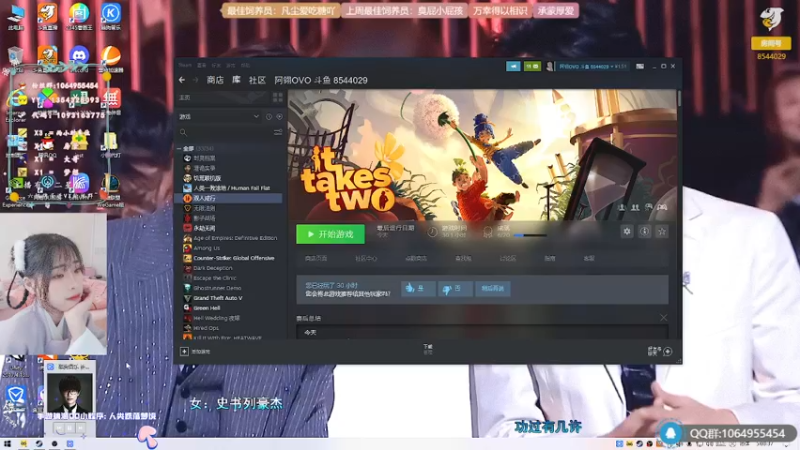This screenshot has height=450, width=800.
Task: Select Ghostrunner Demo entry
Action: (217, 288)
